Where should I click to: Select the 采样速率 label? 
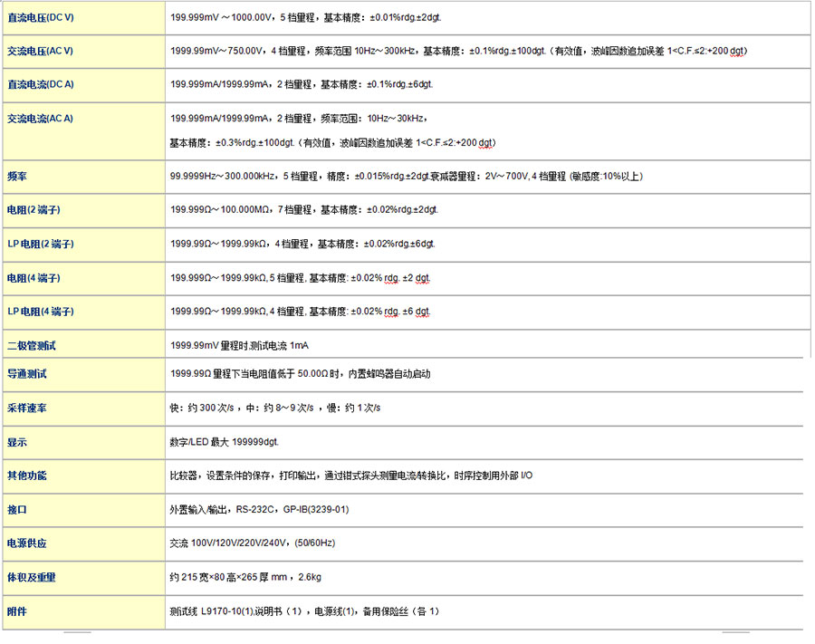pyautogui.click(x=27, y=409)
